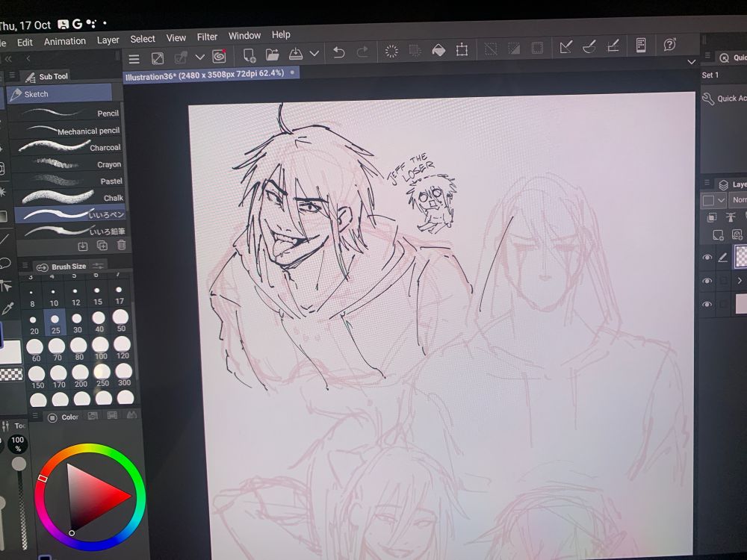The height and width of the screenshot is (560, 747).
Task: Select the いいろ鉛筆 sub tool
Action: pos(71,231)
